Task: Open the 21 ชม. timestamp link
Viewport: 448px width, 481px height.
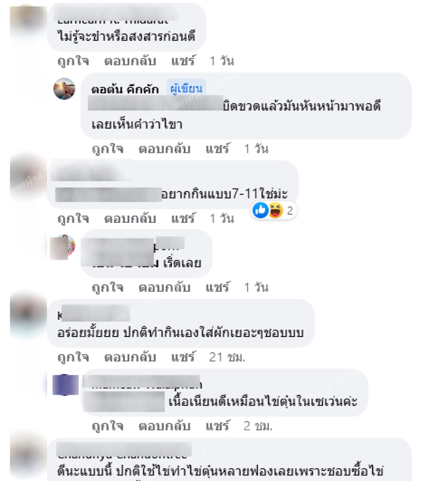Action: point(227,357)
